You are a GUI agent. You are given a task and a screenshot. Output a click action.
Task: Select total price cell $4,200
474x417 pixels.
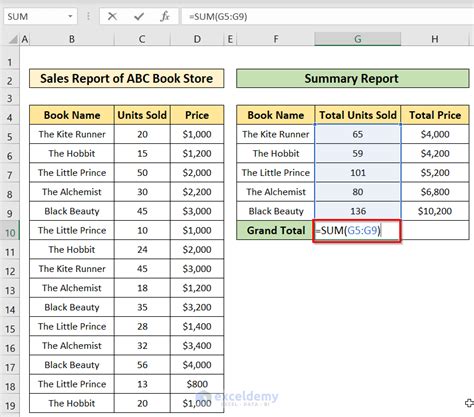pyautogui.click(x=435, y=153)
